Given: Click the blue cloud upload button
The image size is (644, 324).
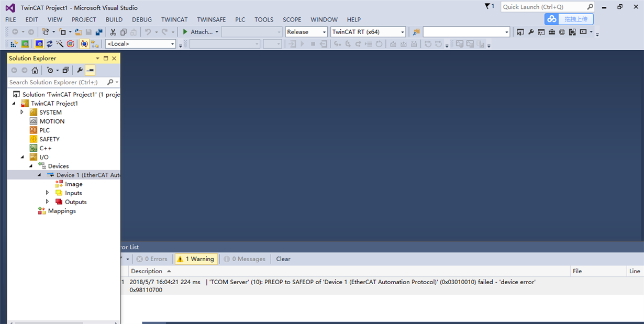Looking at the screenshot, I should [x=569, y=19].
